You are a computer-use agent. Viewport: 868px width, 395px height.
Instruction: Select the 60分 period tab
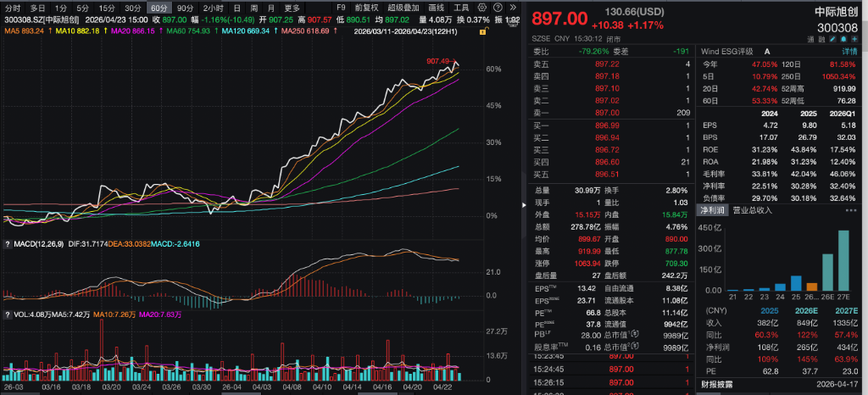[x=159, y=8]
